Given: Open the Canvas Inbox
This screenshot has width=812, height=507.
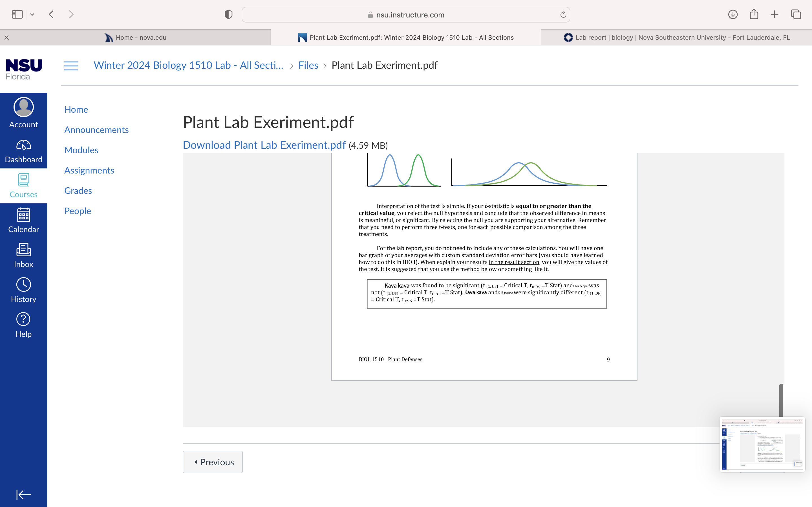Looking at the screenshot, I should click(x=23, y=256).
